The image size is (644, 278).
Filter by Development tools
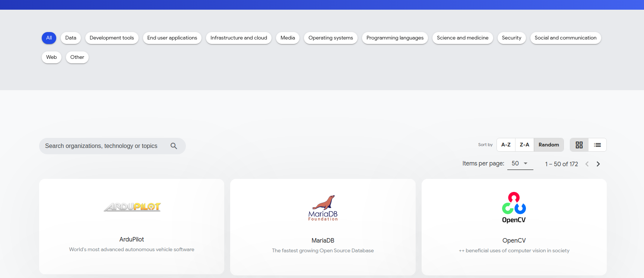112,38
